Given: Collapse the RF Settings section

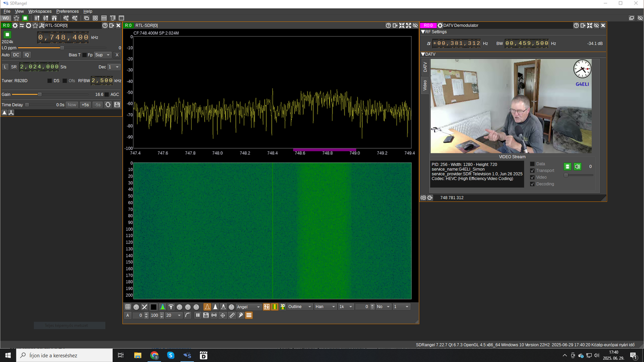Looking at the screenshot, I should pyautogui.click(x=423, y=32).
